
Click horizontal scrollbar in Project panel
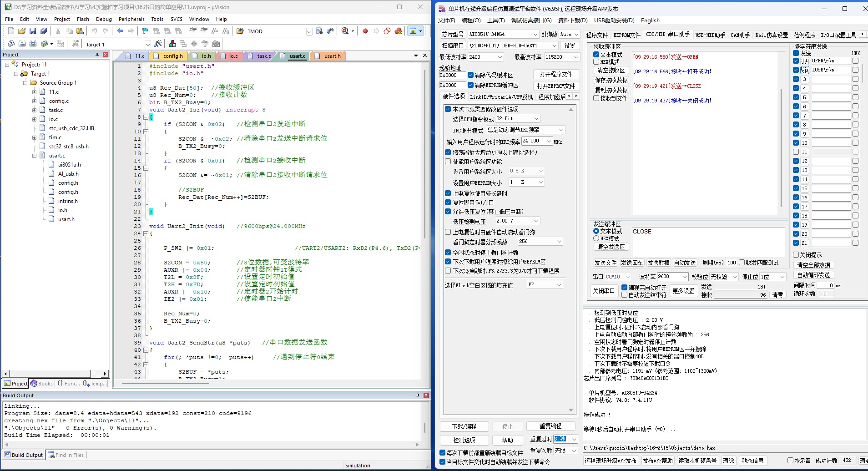click(x=56, y=374)
